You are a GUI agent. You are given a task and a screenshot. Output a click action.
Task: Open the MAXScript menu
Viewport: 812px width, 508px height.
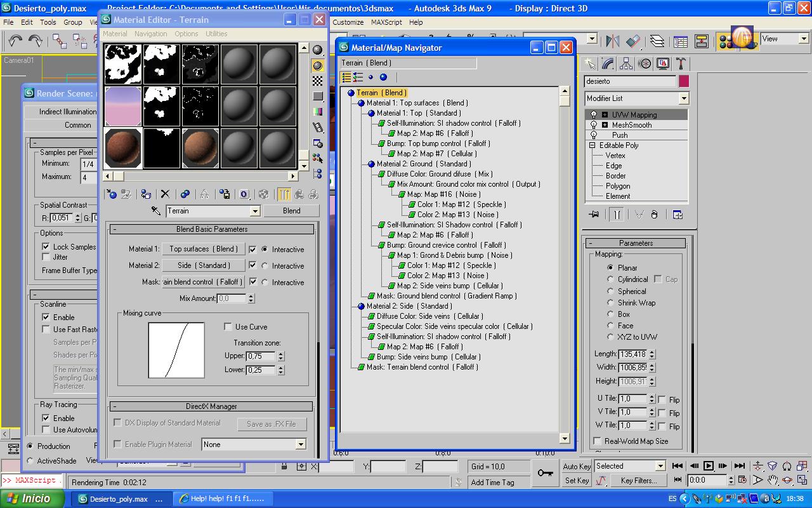pyautogui.click(x=386, y=22)
